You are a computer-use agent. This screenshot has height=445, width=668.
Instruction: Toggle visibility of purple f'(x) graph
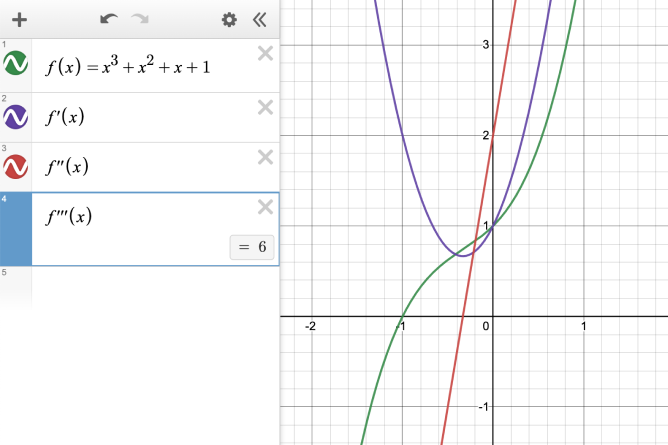click(x=16, y=117)
